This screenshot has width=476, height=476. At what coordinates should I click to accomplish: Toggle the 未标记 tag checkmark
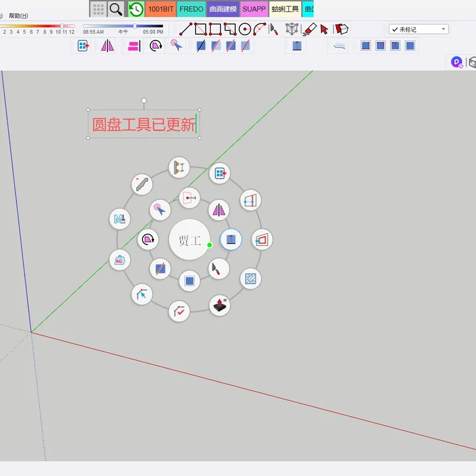(x=396, y=29)
